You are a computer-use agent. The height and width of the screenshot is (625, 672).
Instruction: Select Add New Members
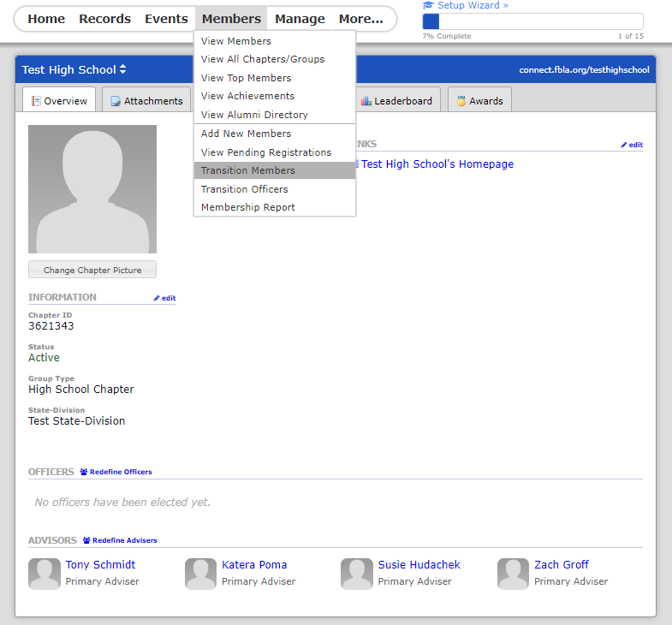[275, 134]
